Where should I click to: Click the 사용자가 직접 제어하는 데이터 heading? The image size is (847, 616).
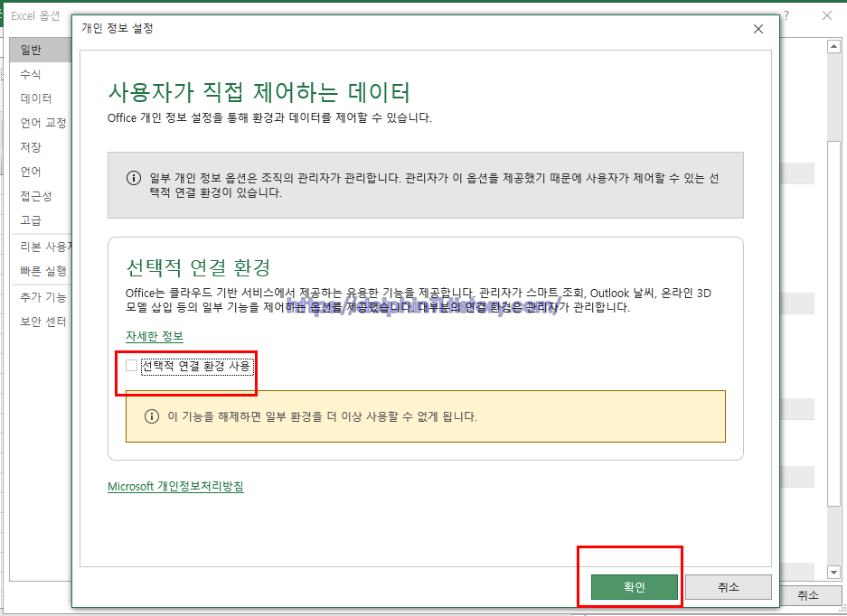pyautogui.click(x=259, y=92)
